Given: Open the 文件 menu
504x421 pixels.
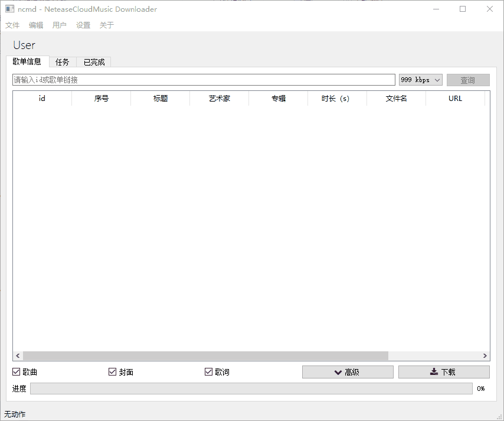Looking at the screenshot, I should point(12,25).
